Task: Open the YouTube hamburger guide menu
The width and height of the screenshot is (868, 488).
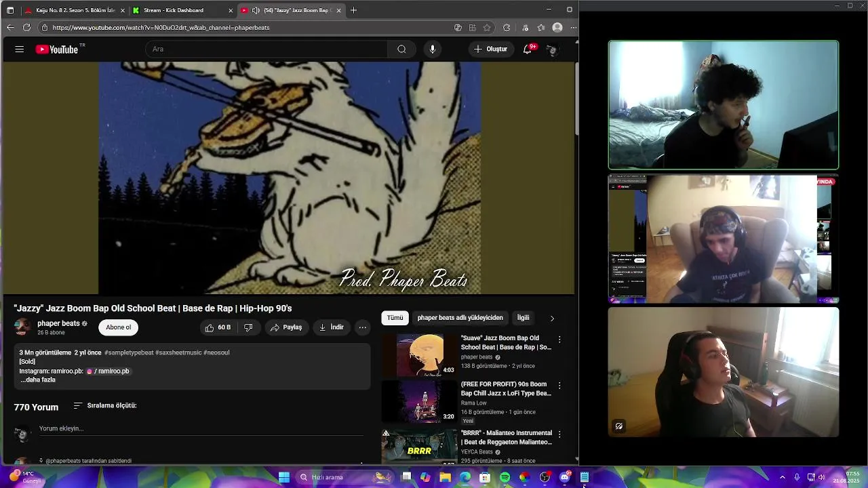Action: (20, 49)
